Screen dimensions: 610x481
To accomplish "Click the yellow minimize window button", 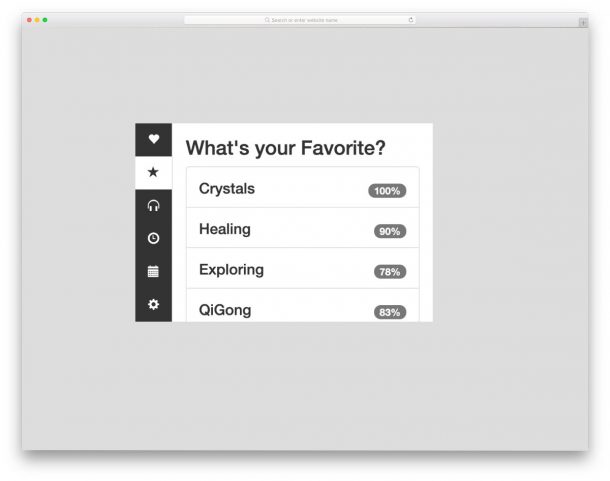I will [37, 20].
